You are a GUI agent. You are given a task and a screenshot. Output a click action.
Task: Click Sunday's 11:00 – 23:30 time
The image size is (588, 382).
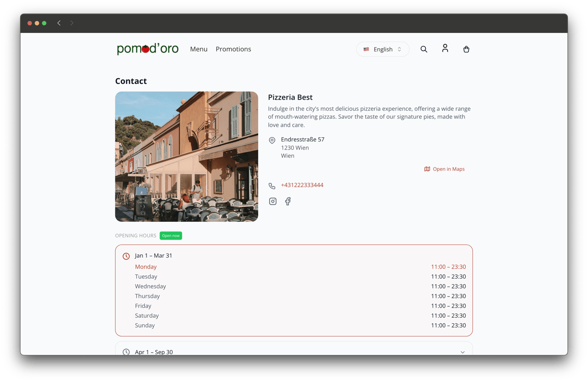(x=448, y=325)
